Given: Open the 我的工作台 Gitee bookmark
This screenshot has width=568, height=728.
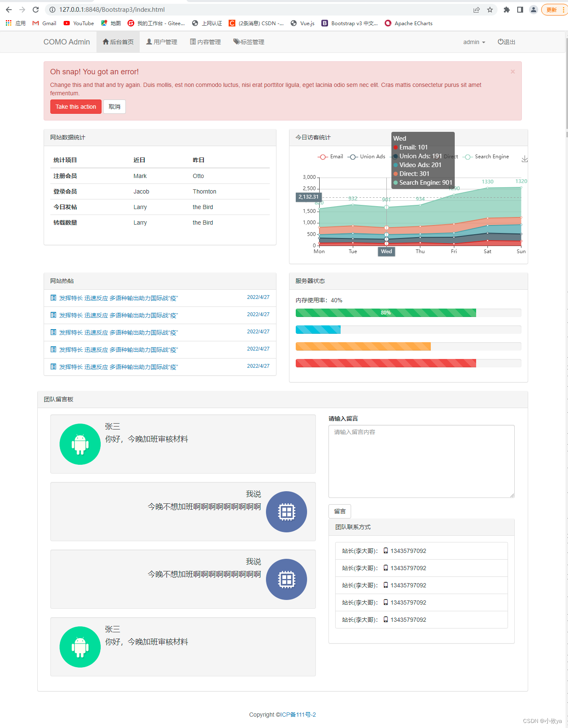Looking at the screenshot, I should pyautogui.click(x=156, y=24).
